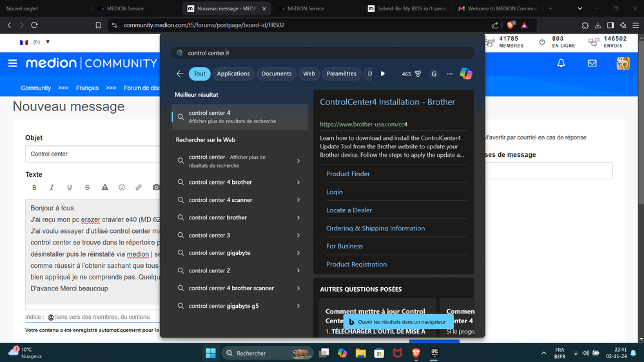The width and height of the screenshot is (644, 362).
Task: Switch to the Documents search filter
Action: [276, 74]
